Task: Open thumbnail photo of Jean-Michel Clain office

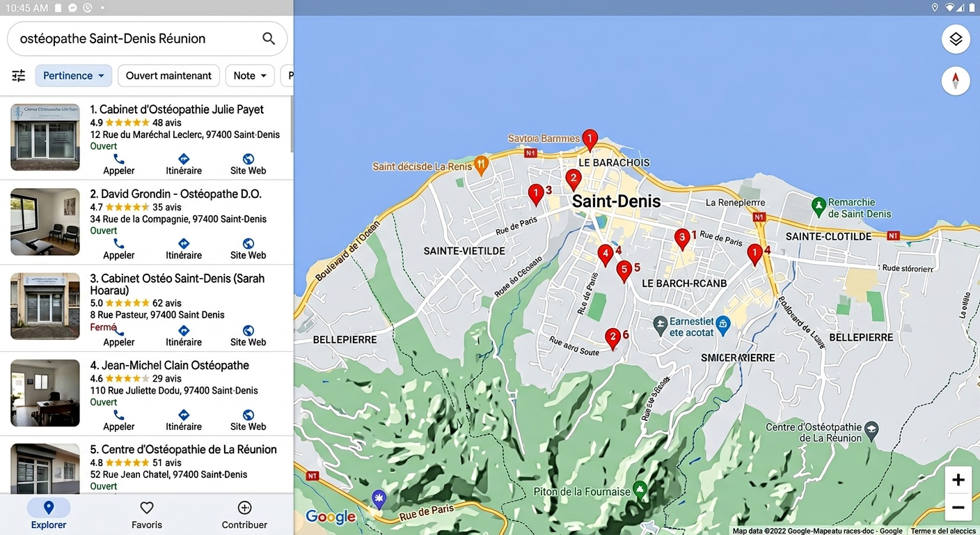Action: point(45,393)
